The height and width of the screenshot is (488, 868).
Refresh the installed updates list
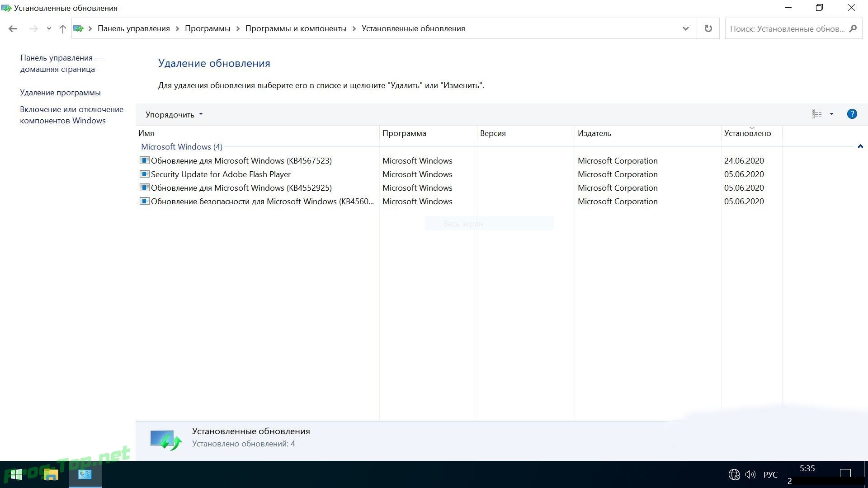[708, 28]
